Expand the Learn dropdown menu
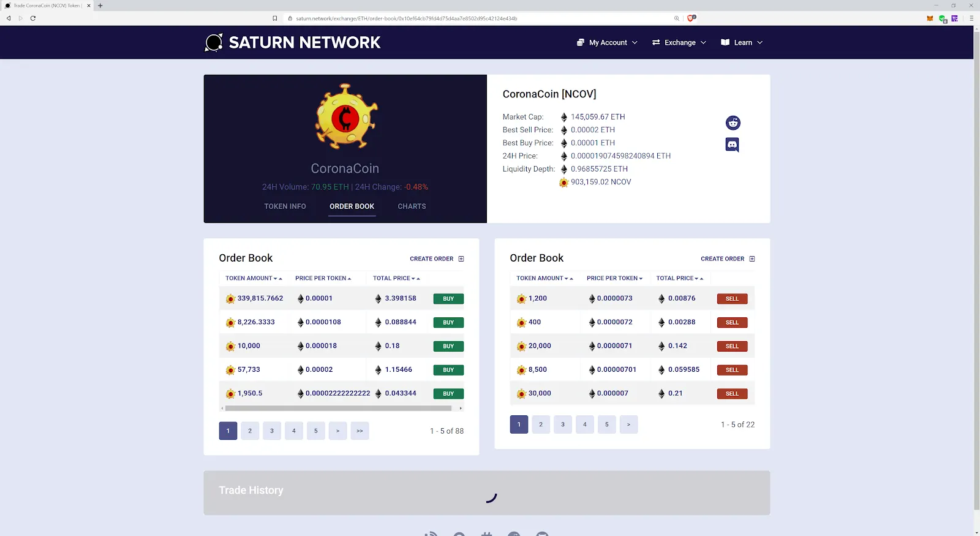The height and width of the screenshot is (536, 980). click(x=742, y=43)
